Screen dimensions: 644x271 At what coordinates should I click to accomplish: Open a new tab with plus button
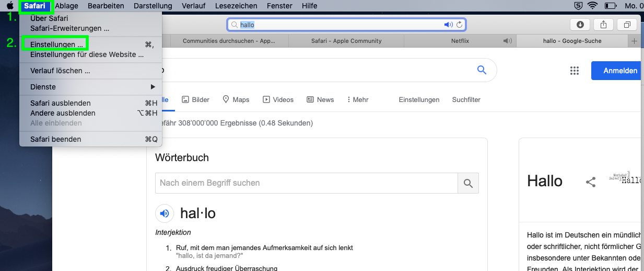(x=635, y=41)
